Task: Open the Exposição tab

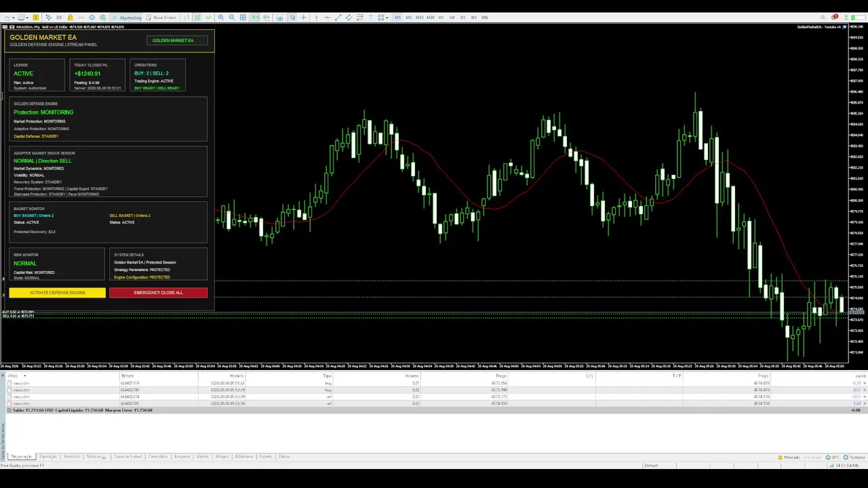Action: (47, 456)
